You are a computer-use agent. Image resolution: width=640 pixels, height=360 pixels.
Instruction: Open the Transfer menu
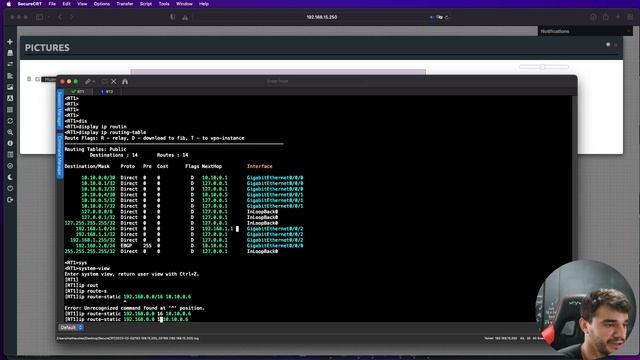pos(125,4)
